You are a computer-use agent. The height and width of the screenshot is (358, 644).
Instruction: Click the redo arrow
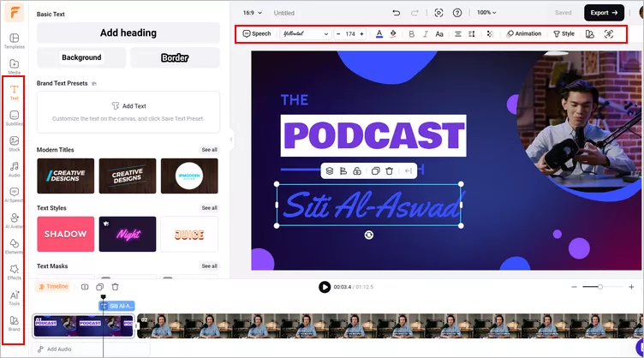tap(414, 13)
